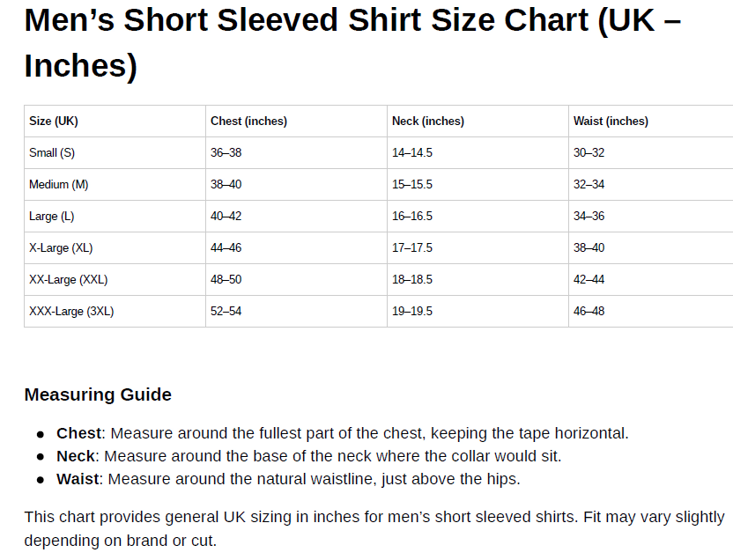Select the Medium (M) size cell
Screen dimensions: 733x560
tap(59, 185)
